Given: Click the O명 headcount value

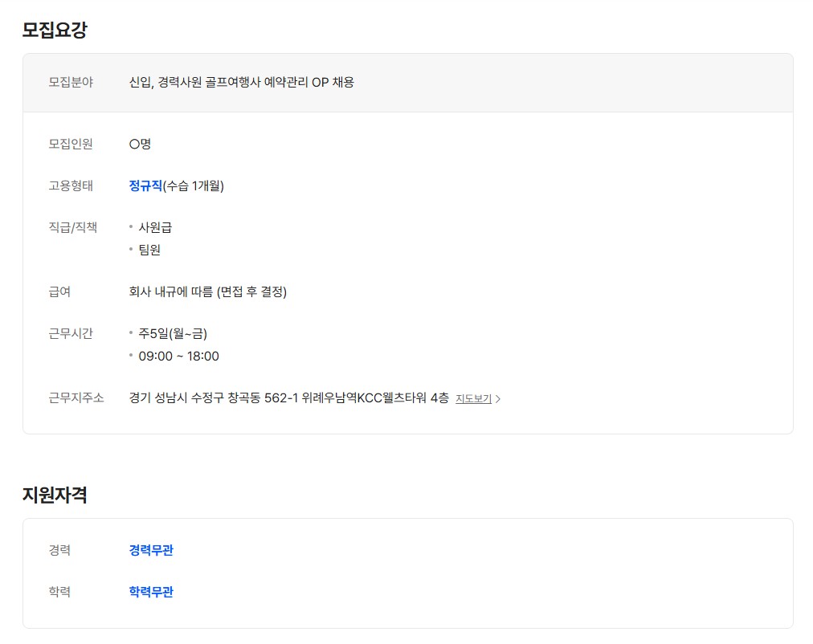Looking at the screenshot, I should tap(140, 144).
